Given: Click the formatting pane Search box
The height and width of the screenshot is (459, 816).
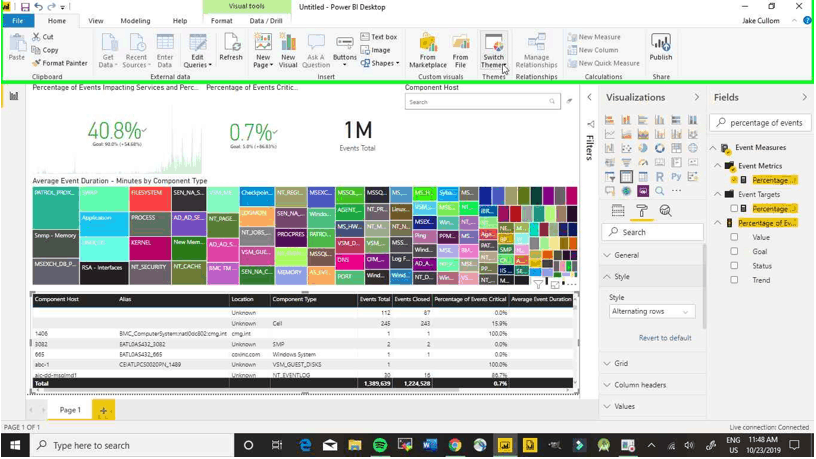Looking at the screenshot, I should point(653,232).
